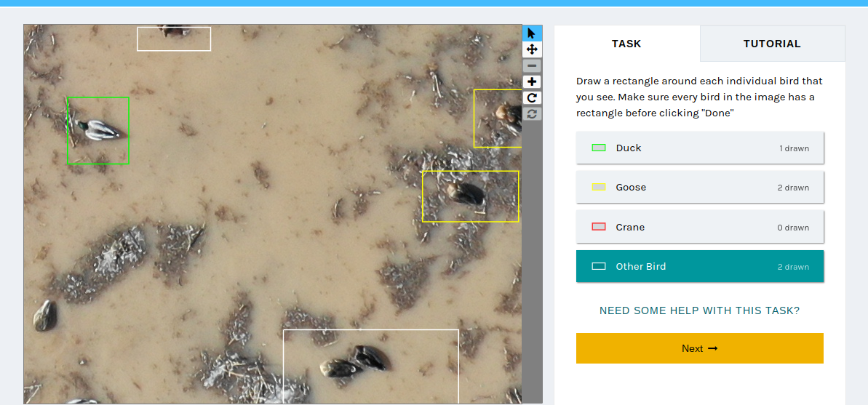Click the yellow Goose color swatch
The width and height of the screenshot is (868, 405).
tap(598, 187)
